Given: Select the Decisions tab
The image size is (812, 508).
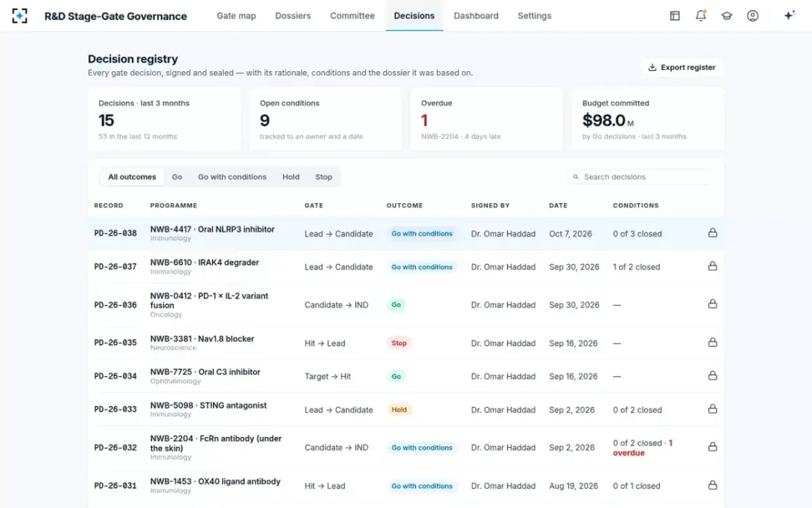Looking at the screenshot, I should (414, 16).
